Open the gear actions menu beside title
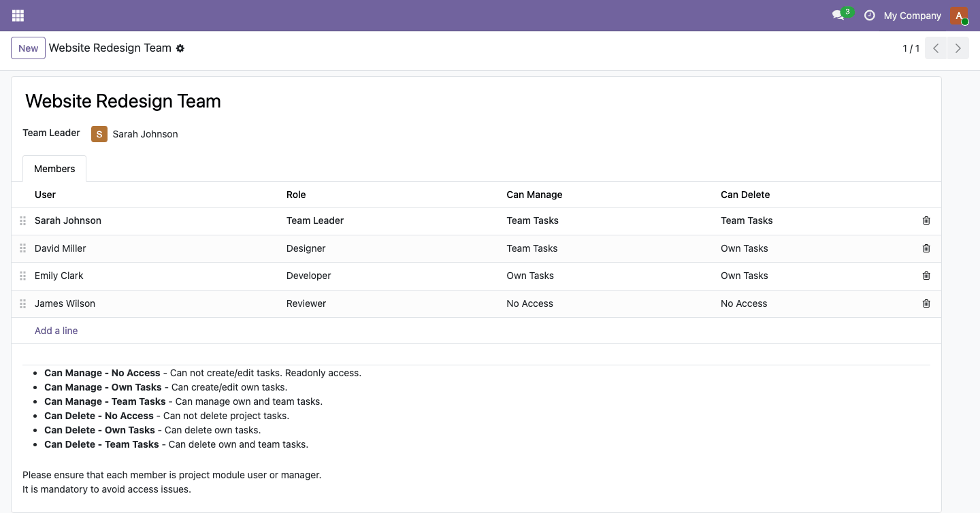 point(180,48)
